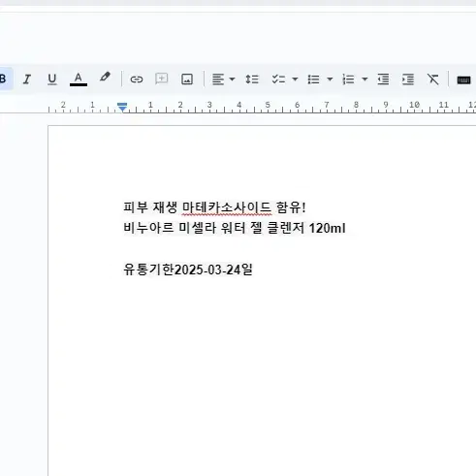Expand the numbered list options arrow
This screenshot has height=476, width=476.
(365, 79)
